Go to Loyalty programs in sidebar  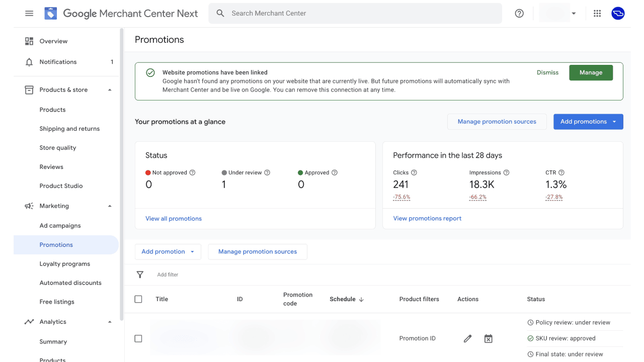tap(65, 264)
